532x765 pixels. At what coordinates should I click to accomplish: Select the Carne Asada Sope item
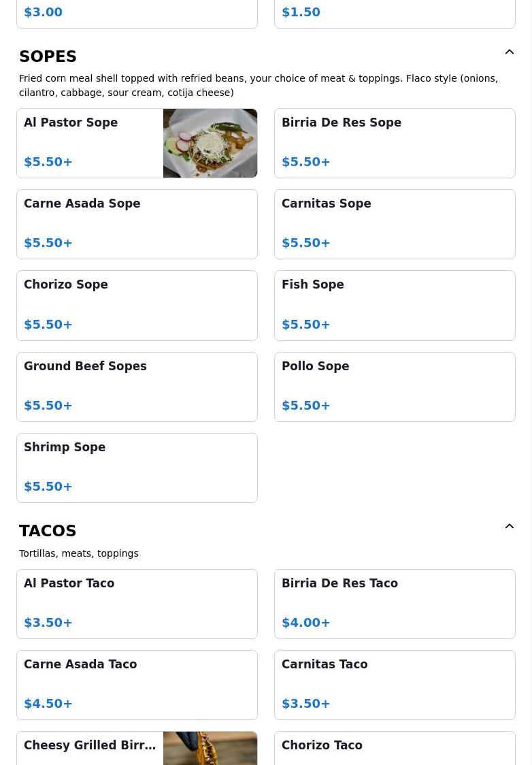[x=137, y=224]
